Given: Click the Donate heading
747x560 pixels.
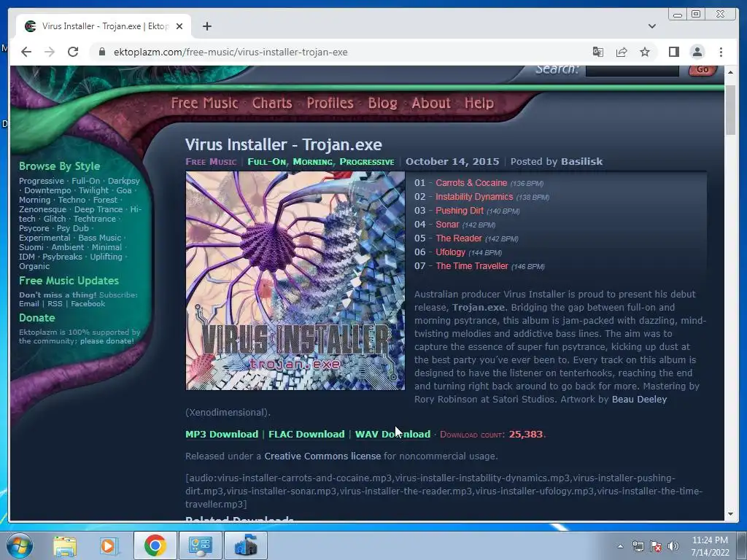Looking at the screenshot, I should point(36,318).
